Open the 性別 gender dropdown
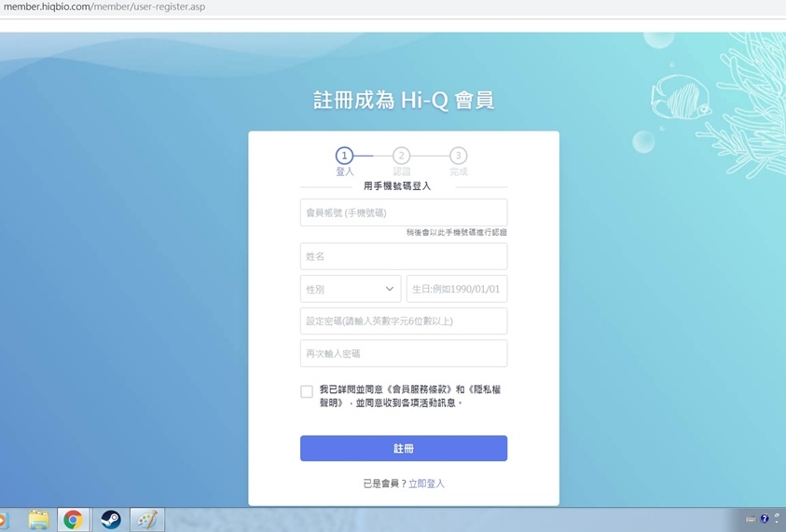 tap(351, 289)
